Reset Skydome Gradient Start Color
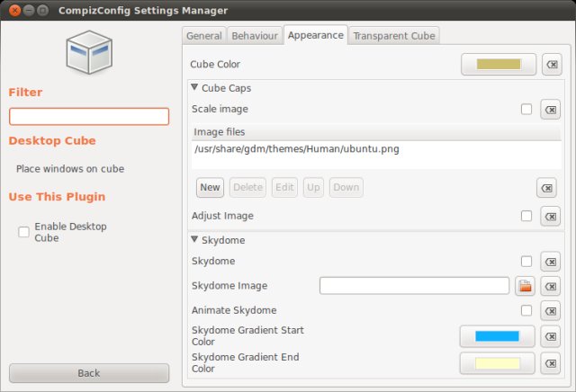 pyautogui.click(x=550, y=336)
